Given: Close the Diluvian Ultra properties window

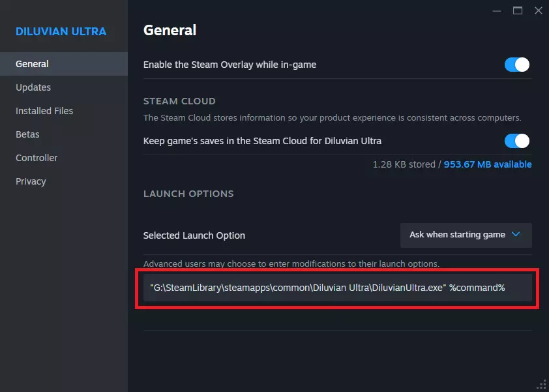Looking at the screenshot, I should 538,10.
